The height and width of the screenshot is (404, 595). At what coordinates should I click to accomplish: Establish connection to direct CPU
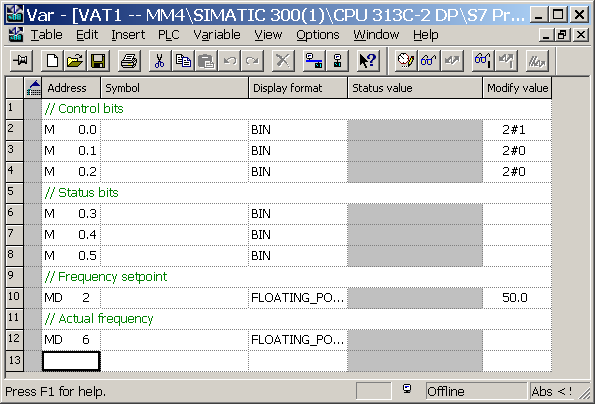(337, 61)
